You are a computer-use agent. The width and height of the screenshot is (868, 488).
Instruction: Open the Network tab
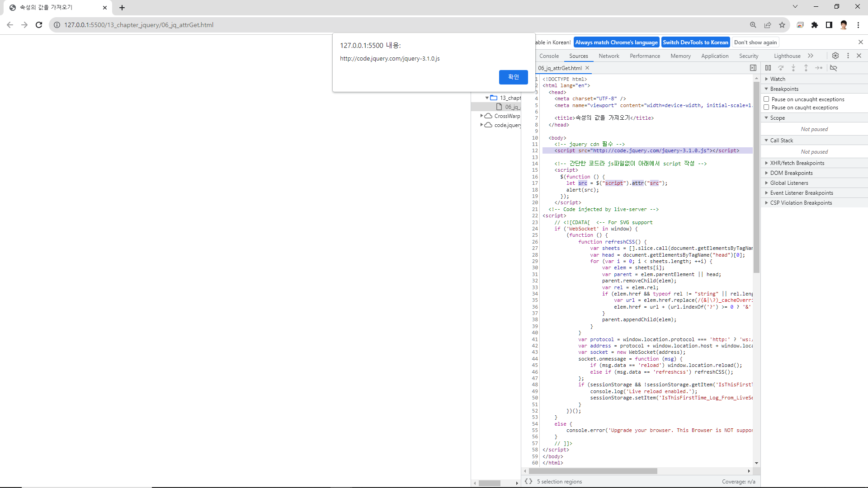(609, 56)
